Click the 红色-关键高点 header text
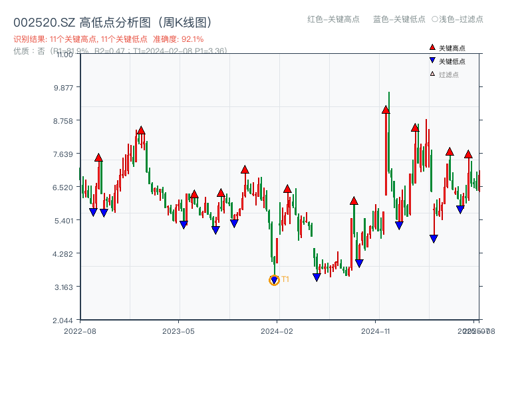Viewport: 532px width, 399px height. click(x=333, y=19)
